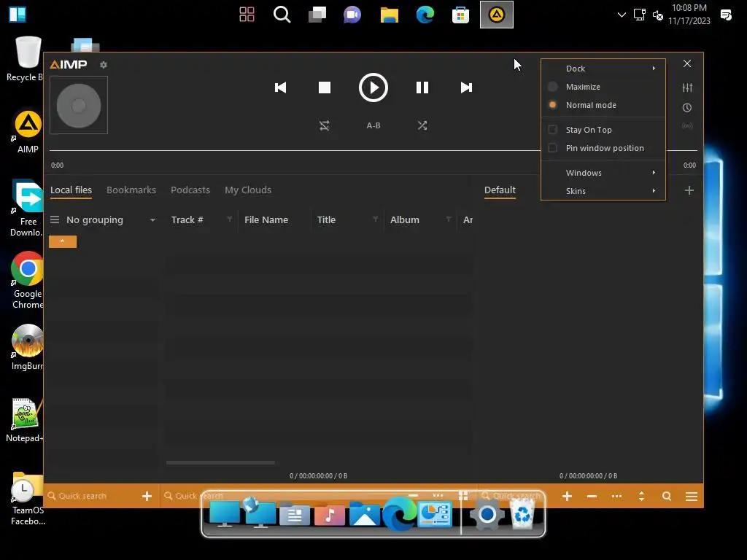The width and height of the screenshot is (747, 560).
Task: Open the Track # column filter
Action: tap(230, 219)
